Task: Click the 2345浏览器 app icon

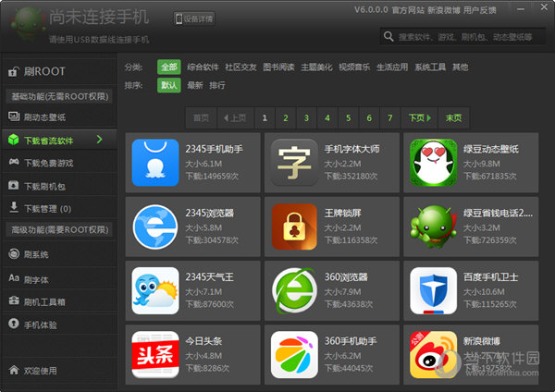Action: coord(155,227)
